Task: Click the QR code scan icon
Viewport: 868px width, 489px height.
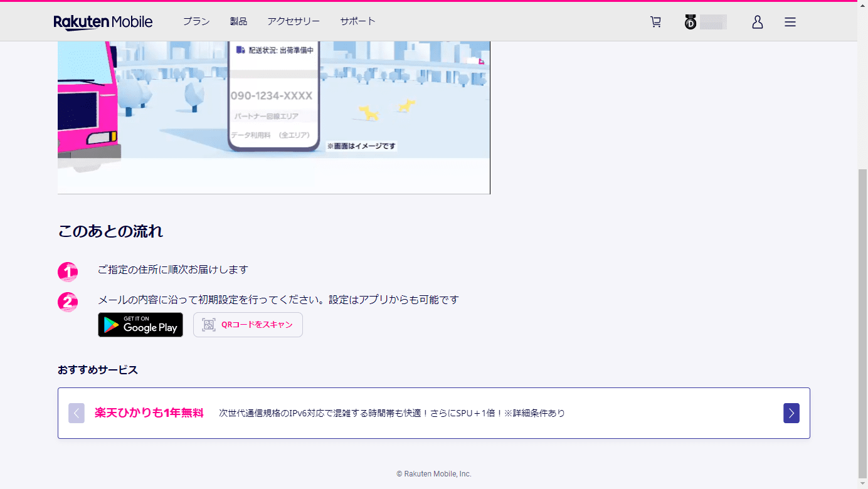Action: tap(209, 325)
